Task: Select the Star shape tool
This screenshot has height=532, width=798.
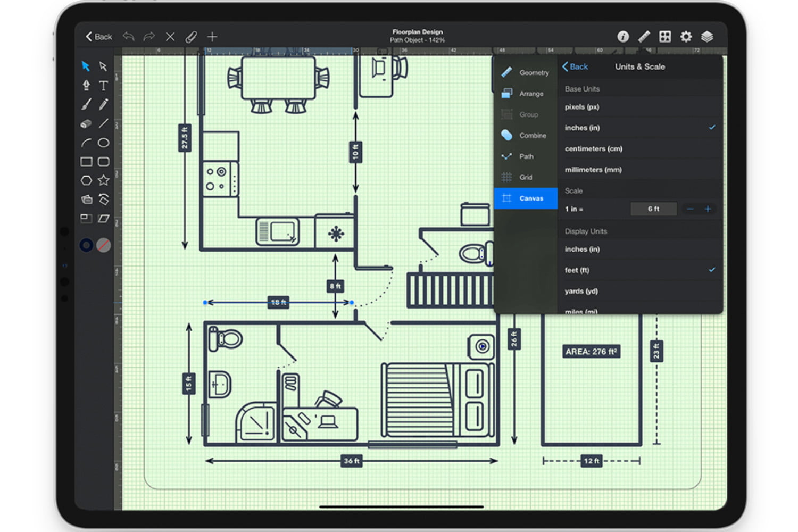Action: tap(103, 180)
